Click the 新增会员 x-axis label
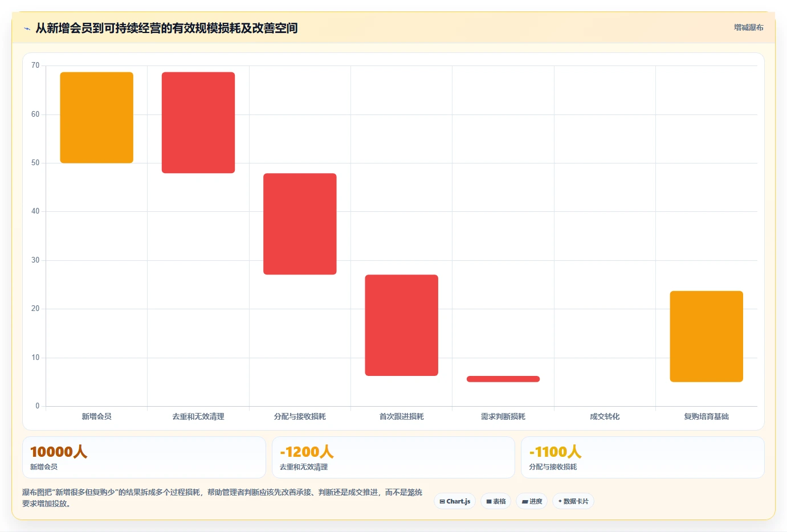787x532 pixels. (97, 417)
